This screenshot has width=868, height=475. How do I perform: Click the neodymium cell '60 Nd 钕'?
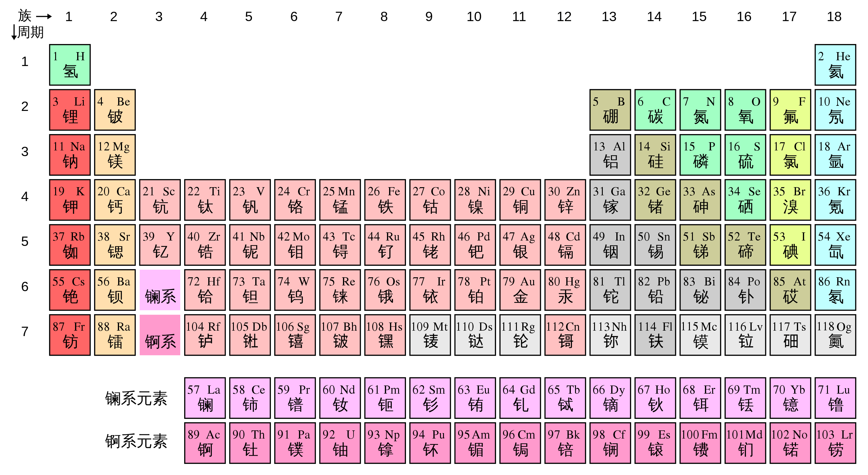click(340, 398)
